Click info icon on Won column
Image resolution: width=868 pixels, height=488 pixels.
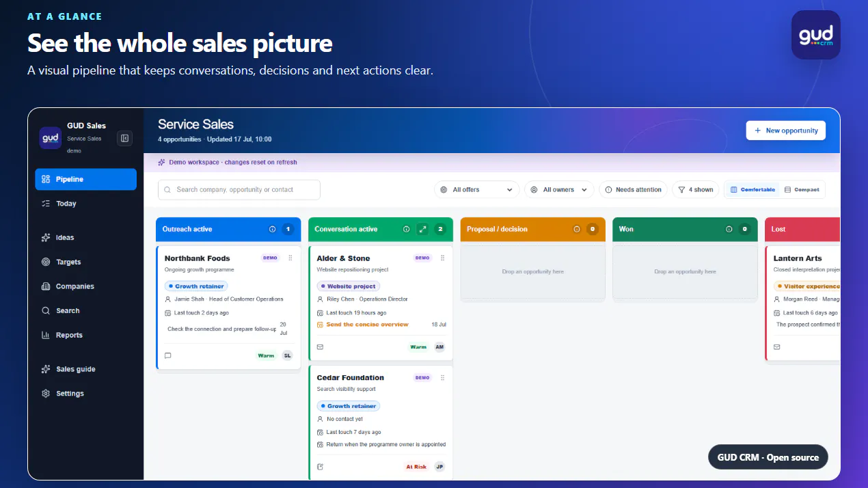729,229
